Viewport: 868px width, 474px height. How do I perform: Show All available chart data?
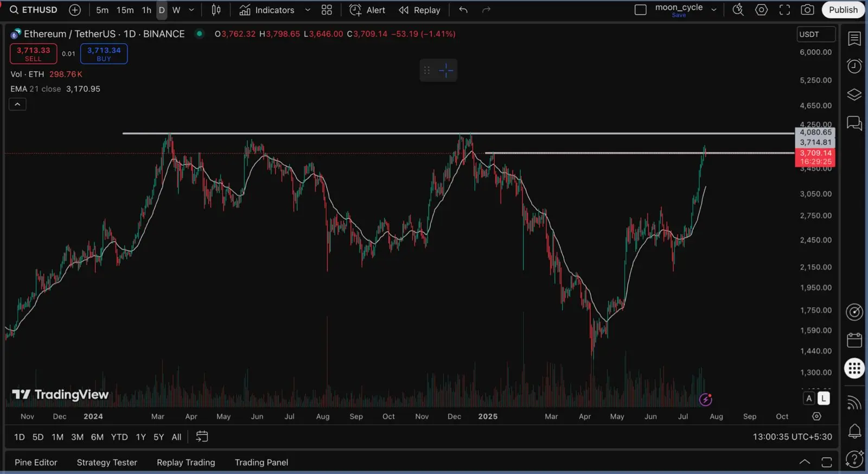pyautogui.click(x=176, y=437)
